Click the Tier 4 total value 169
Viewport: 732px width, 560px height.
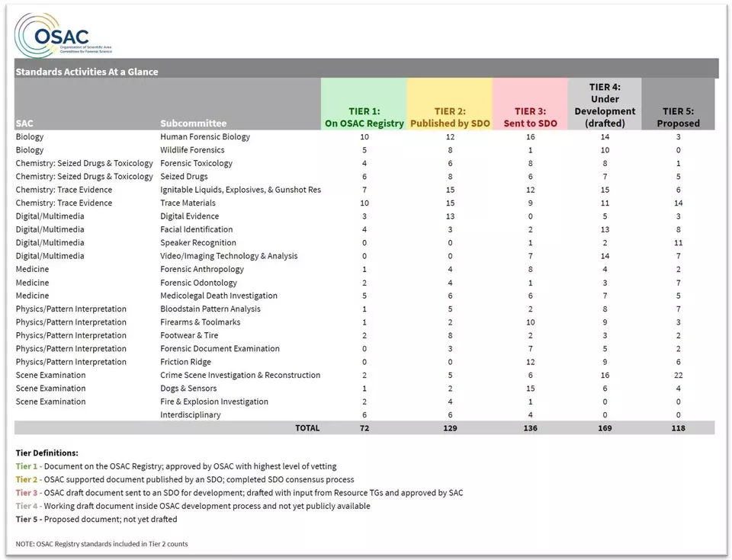pyautogui.click(x=605, y=428)
